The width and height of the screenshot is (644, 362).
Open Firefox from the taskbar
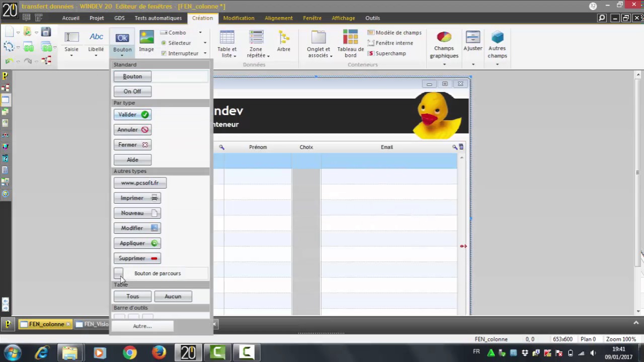click(159, 353)
